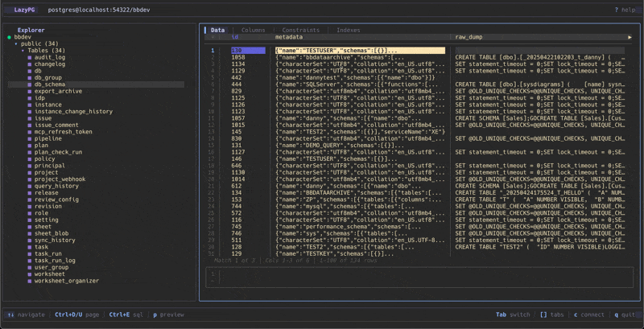Viewport: 644px width, 329px height.
Task: Click the left scroll arrow in column header
Action: 213,37
